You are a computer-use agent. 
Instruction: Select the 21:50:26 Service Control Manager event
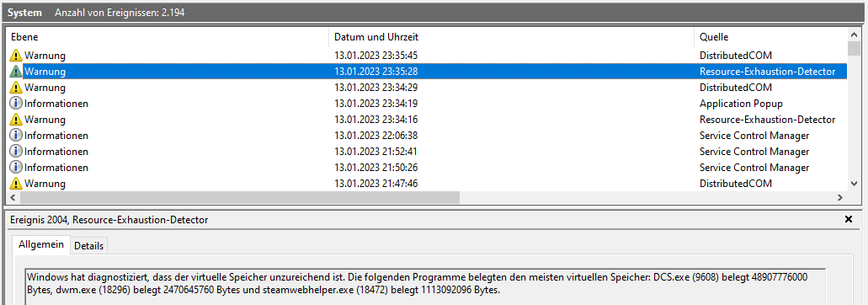point(427,168)
